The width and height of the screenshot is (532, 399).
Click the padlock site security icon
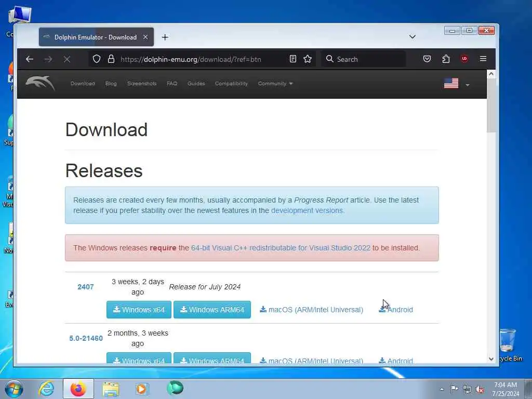coord(111,59)
